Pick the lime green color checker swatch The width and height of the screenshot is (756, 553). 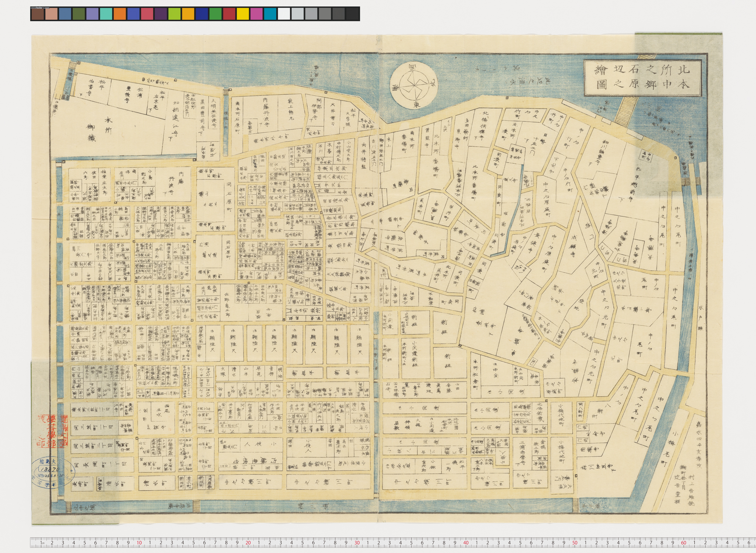pyautogui.click(x=174, y=14)
